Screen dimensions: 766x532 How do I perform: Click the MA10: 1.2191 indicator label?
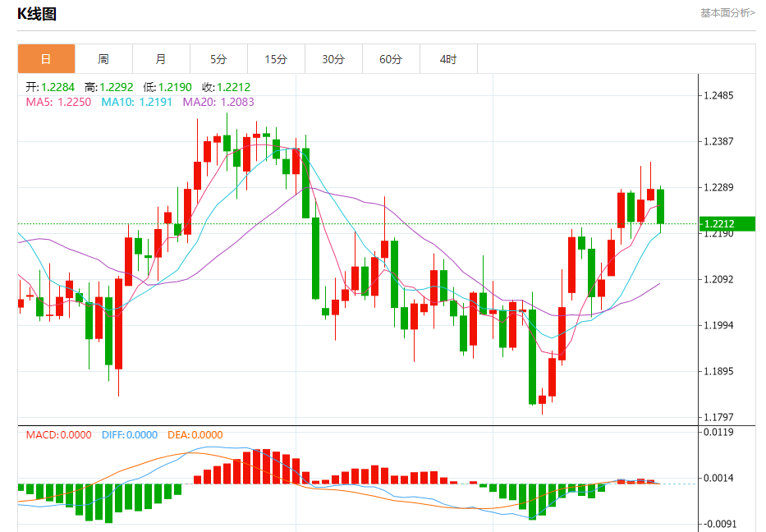point(137,102)
